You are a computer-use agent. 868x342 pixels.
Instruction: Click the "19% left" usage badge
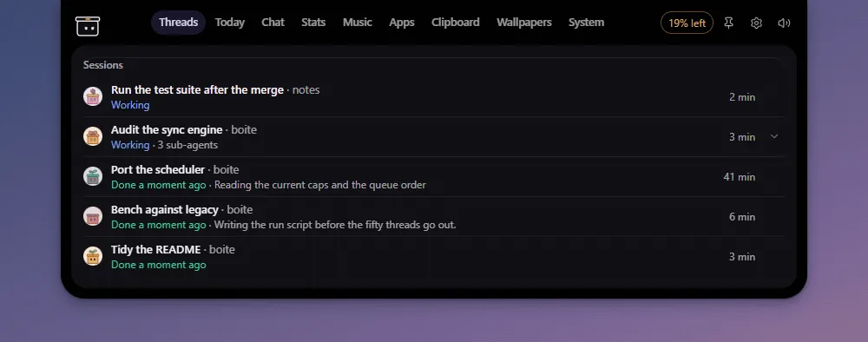687,23
